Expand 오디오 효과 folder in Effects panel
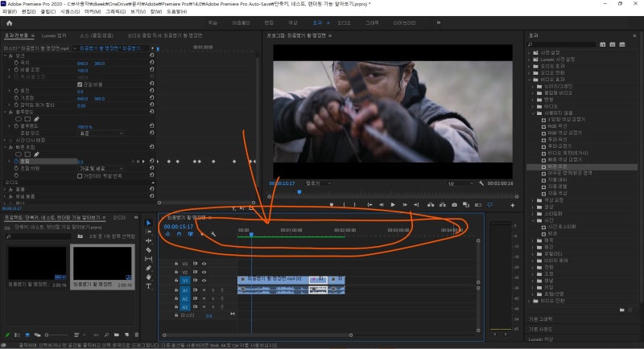This screenshot has height=349, width=644. click(x=530, y=66)
